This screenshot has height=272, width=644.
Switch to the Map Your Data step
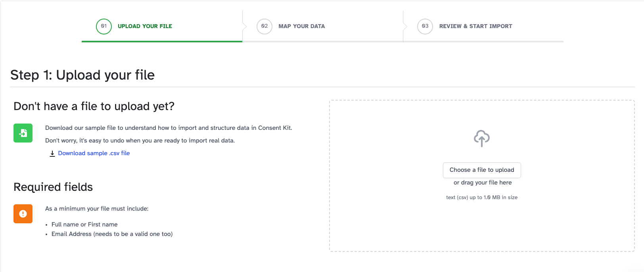click(x=301, y=26)
